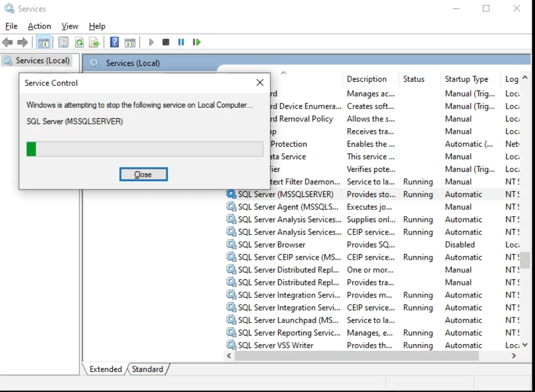Screen dimensions: 535x392
Task: Click the Export List toolbar icon
Action: tap(94, 42)
